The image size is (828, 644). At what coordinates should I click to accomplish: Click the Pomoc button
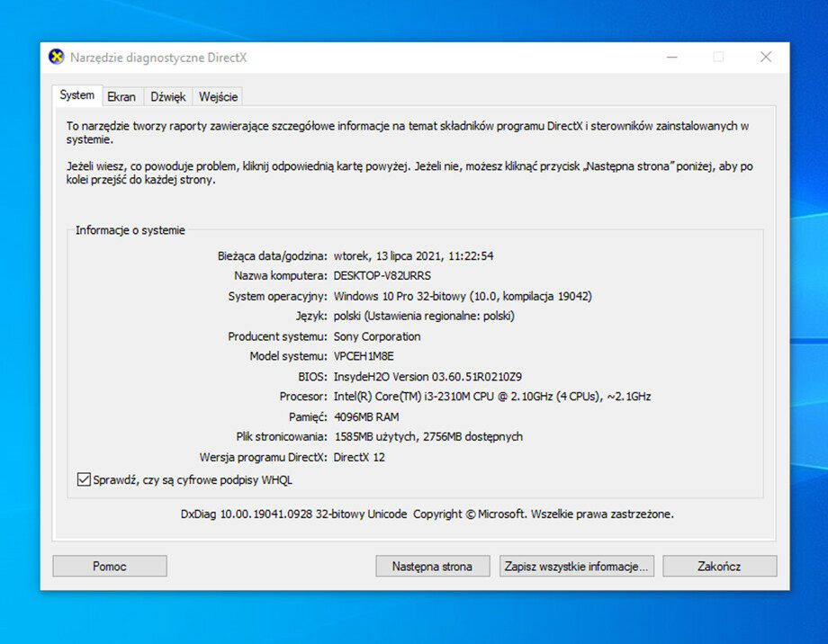(110, 566)
